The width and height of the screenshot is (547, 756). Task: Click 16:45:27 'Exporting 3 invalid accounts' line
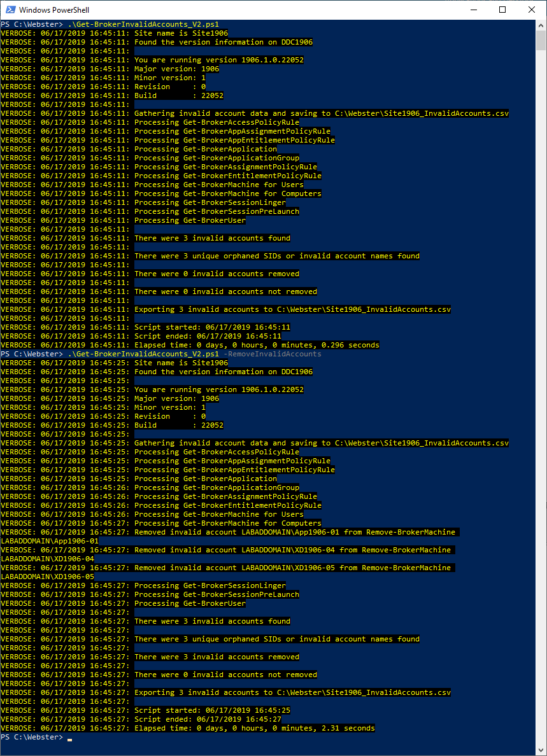pos(226,692)
